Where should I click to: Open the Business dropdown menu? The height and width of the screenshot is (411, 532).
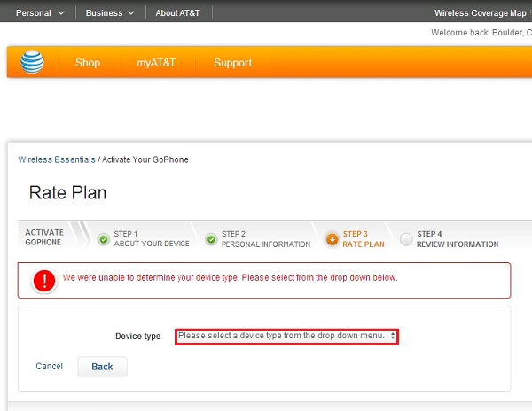110,13
